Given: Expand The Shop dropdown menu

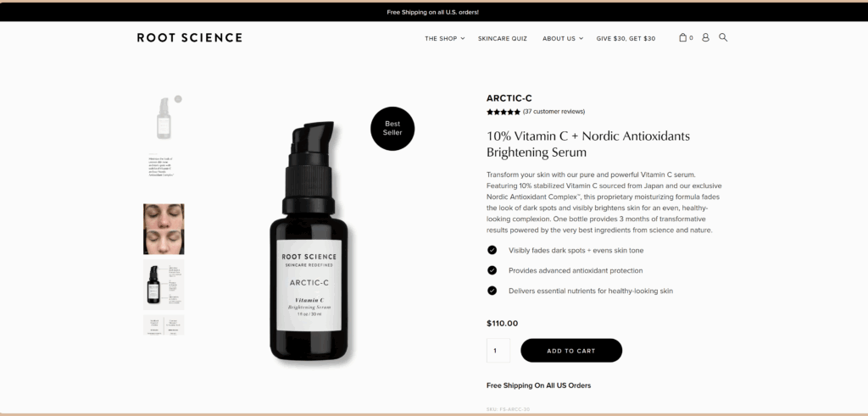Looking at the screenshot, I should pos(444,39).
